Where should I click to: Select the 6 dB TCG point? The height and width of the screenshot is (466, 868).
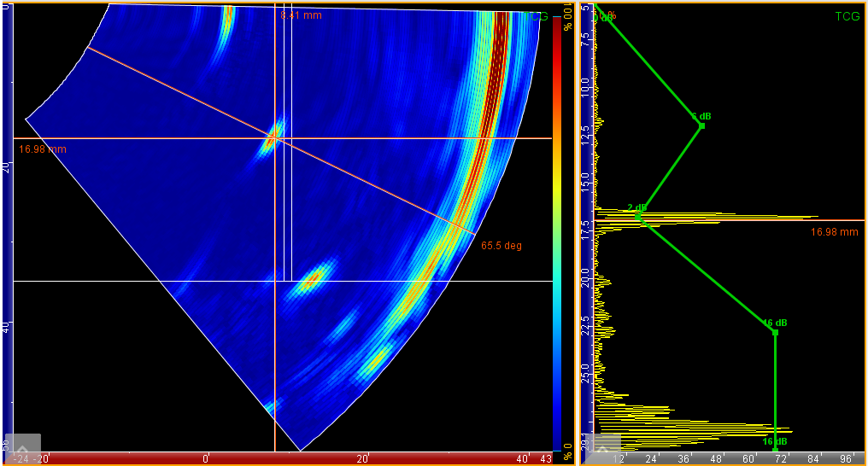701,126
